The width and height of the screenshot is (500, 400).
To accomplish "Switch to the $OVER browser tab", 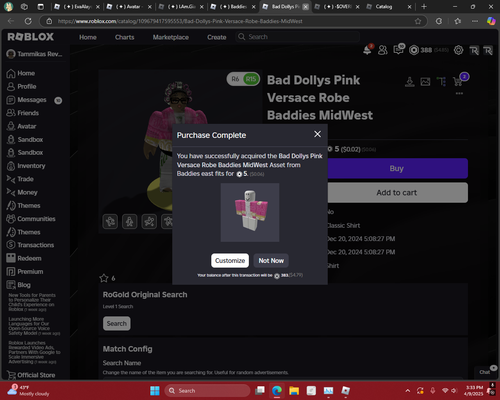I will pos(336,6).
